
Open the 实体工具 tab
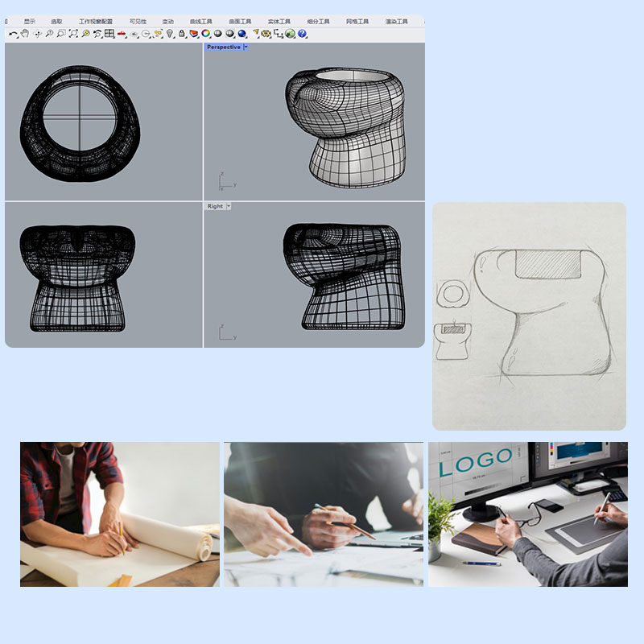point(279,22)
